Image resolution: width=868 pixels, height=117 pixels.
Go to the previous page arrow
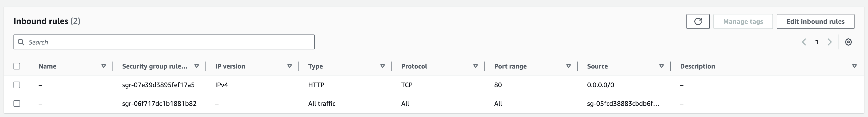[x=804, y=42]
